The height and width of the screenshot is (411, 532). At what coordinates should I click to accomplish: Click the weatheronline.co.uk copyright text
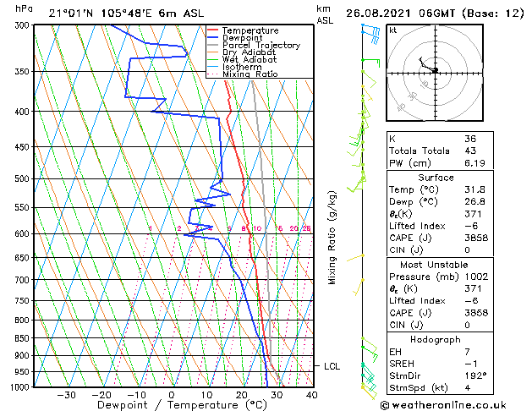(443, 405)
